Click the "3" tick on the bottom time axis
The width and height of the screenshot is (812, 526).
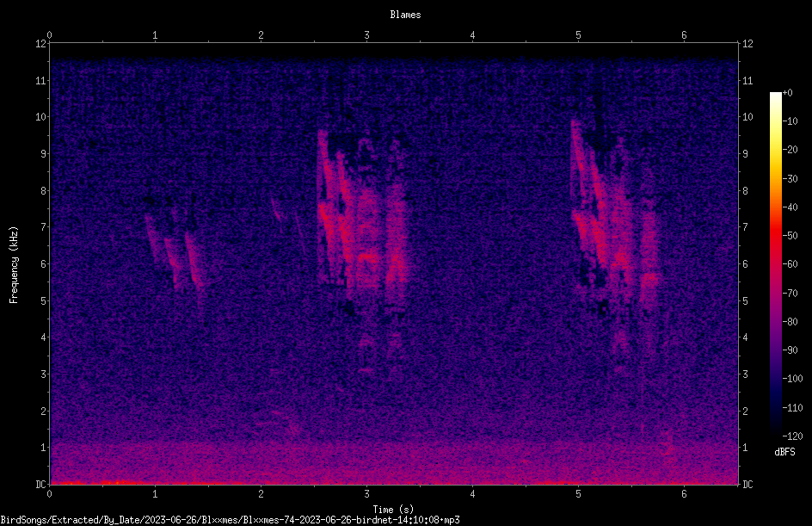pos(366,494)
